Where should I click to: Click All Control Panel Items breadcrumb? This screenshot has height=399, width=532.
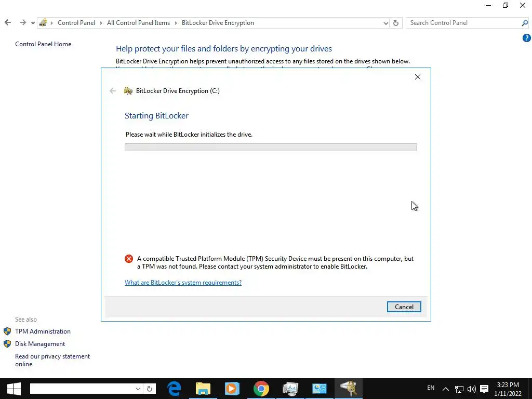138,23
